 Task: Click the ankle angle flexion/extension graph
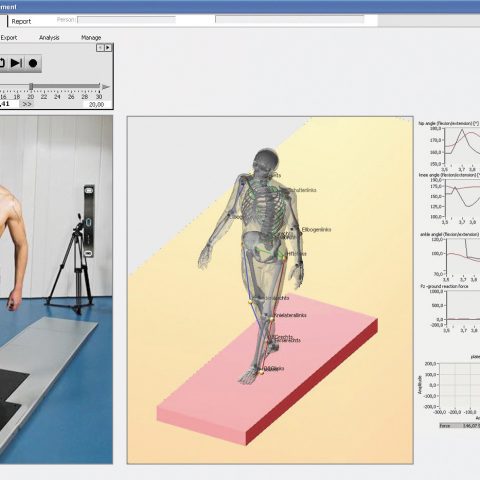(x=463, y=257)
